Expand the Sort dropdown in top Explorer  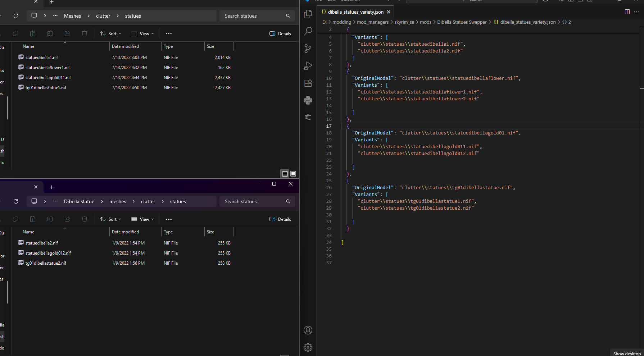point(110,33)
